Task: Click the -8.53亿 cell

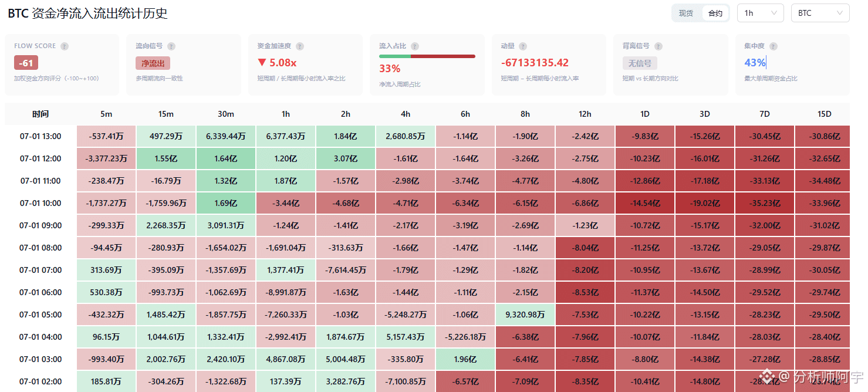Action: point(585,292)
